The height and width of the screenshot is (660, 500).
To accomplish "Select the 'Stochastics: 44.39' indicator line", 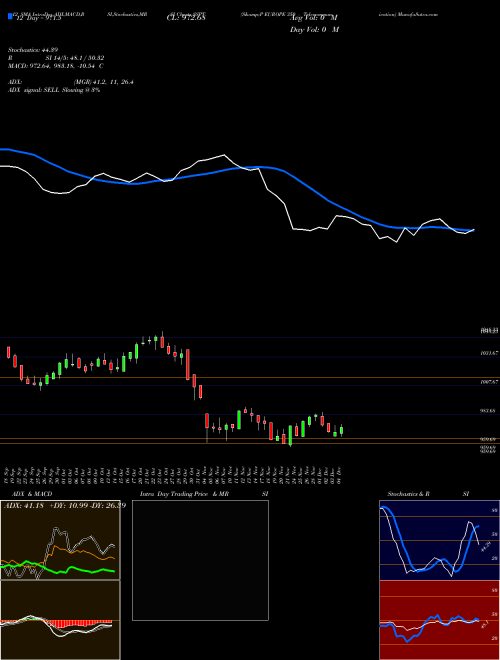I will (32, 50).
